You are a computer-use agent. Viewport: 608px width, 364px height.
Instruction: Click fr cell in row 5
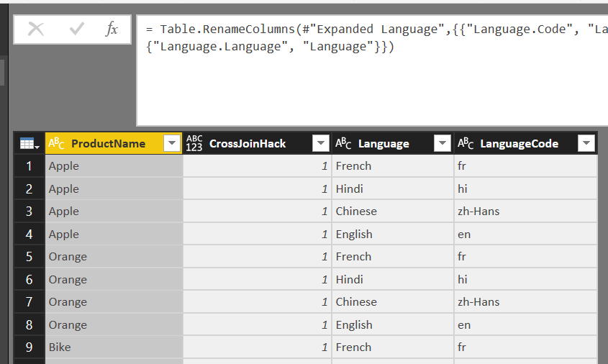pyautogui.click(x=525, y=257)
